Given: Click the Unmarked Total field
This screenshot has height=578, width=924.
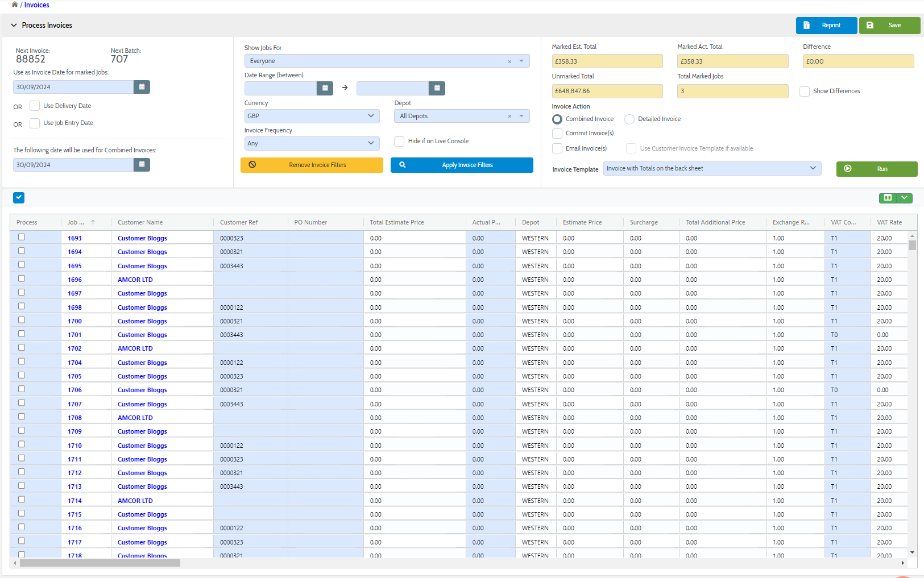Looking at the screenshot, I should coord(607,91).
